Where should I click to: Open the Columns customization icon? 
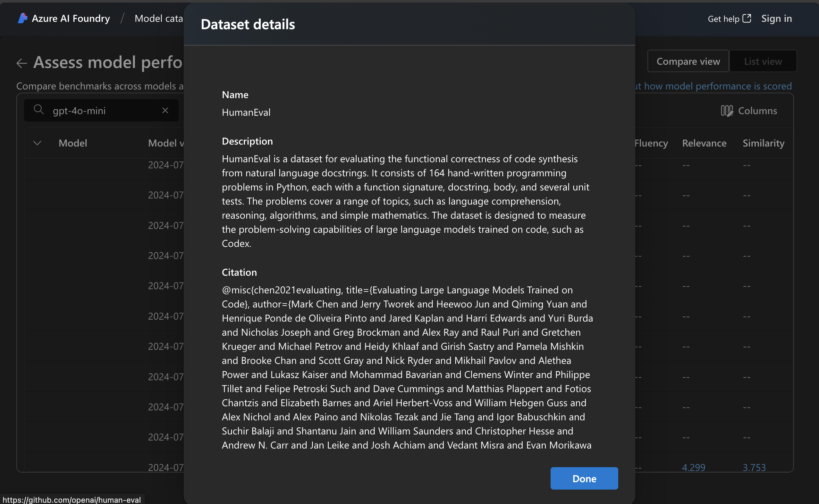[727, 111]
